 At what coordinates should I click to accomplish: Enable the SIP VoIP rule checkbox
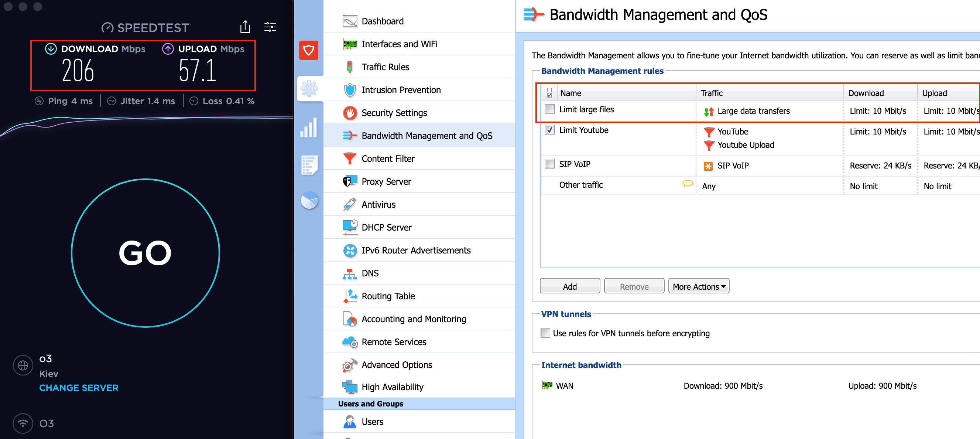550,164
